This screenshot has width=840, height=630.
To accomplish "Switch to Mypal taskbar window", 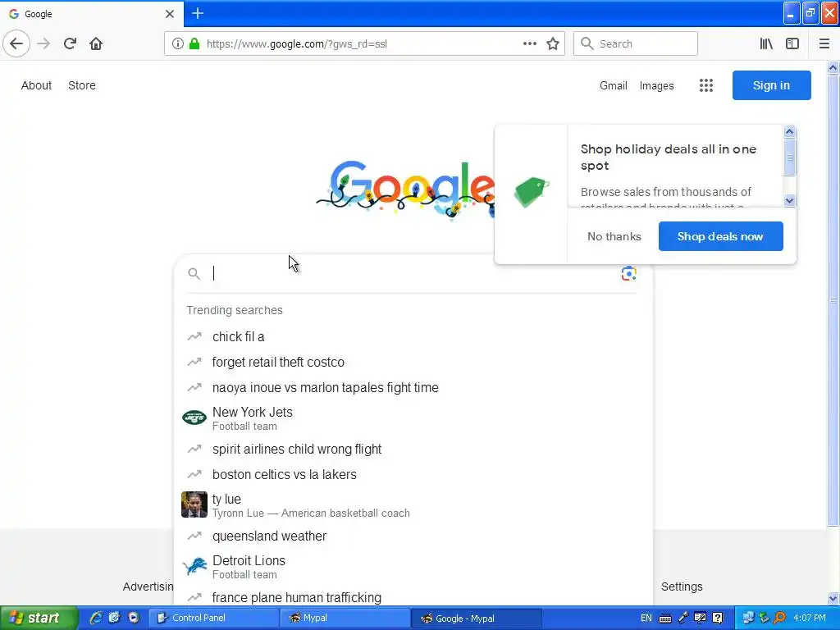I will [x=345, y=618].
